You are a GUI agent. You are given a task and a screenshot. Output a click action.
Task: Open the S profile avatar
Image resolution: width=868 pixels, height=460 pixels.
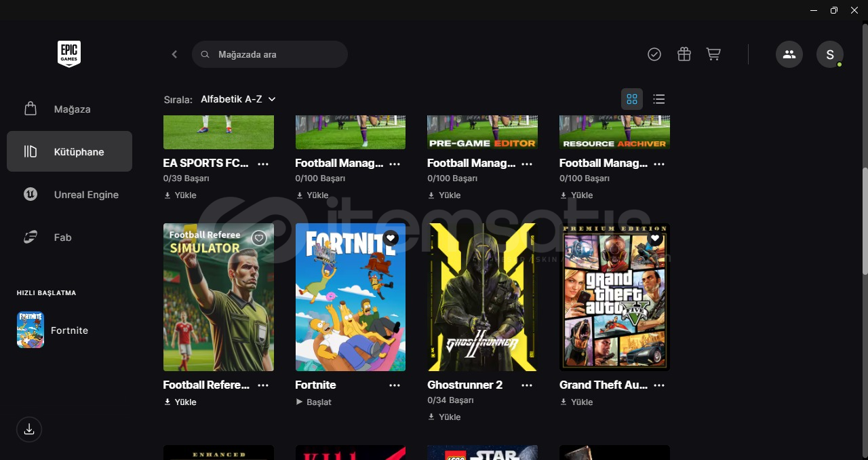(x=830, y=54)
